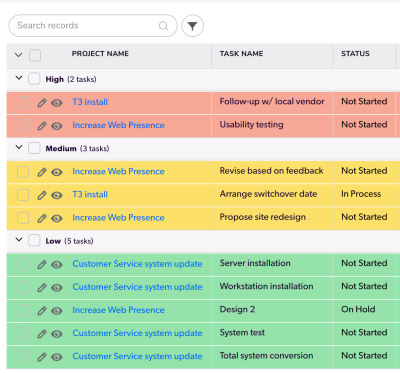The height and width of the screenshot is (373, 400).
Task: Collapse the Medium group chevron
Action: (19, 147)
